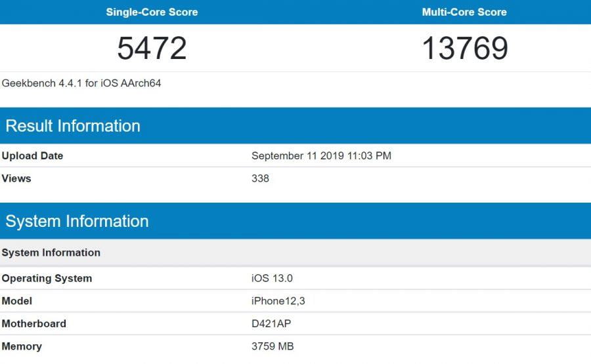Click the Model label
The image size is (591, 364).
[17, 301]
